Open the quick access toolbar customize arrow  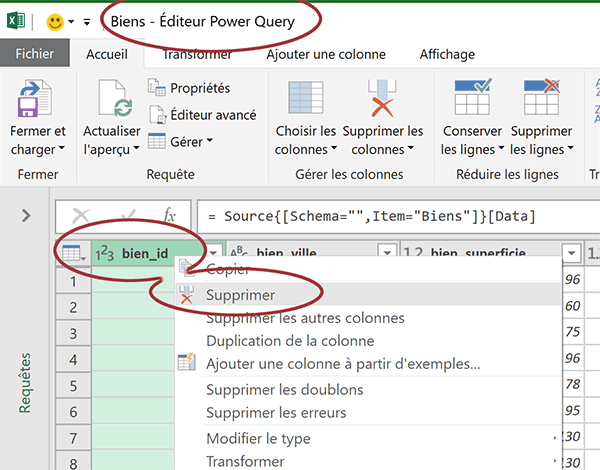pos(87,22)
